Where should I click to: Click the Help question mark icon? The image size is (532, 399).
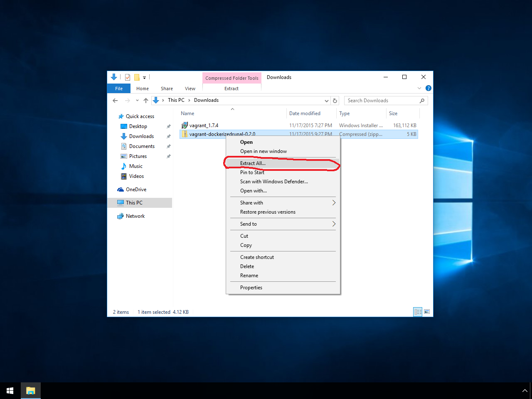429,88
